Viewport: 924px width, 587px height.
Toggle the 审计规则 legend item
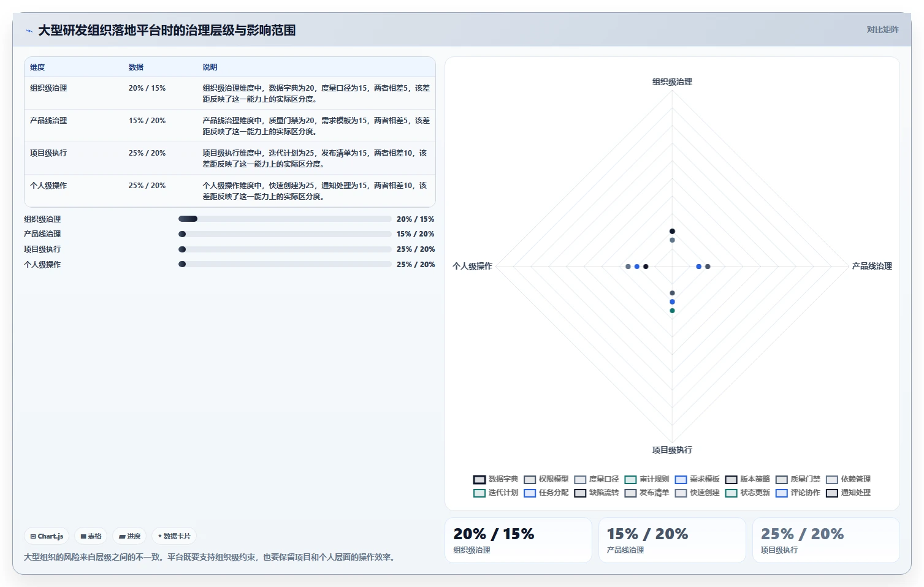(646, 479)
